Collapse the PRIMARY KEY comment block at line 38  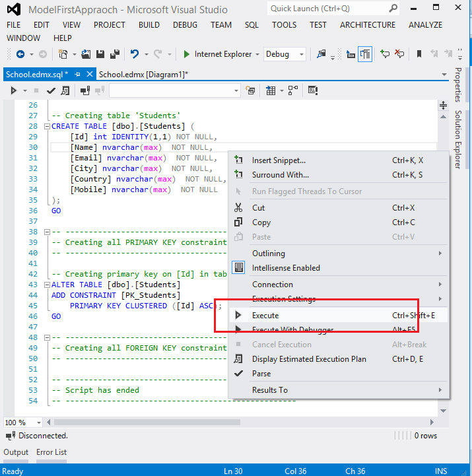click(47, 232)
